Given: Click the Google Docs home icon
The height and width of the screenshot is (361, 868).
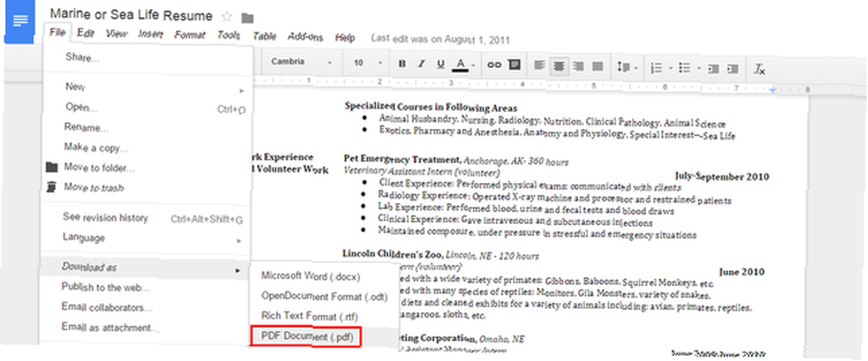Looking at the screenshot, I should click(21, 21).
